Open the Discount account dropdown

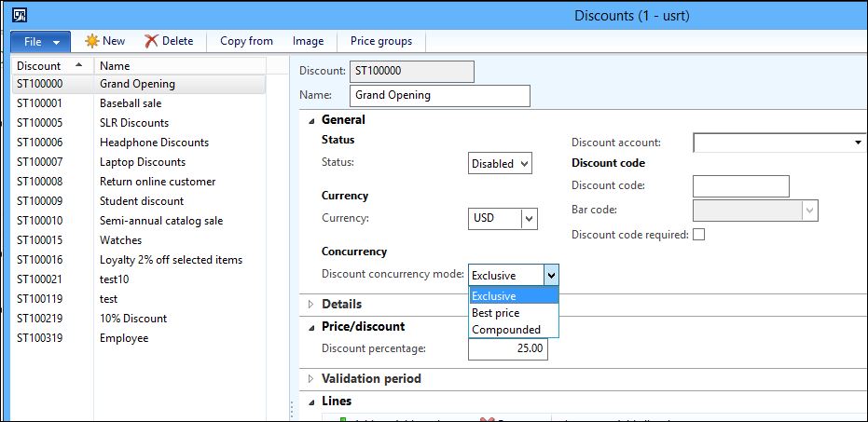pyautogui.click(x=779, y=143)
